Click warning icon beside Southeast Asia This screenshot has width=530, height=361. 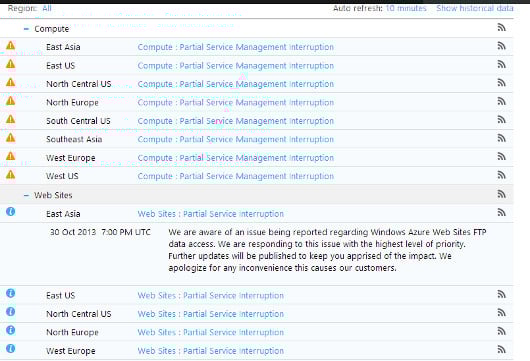point(10,138)
